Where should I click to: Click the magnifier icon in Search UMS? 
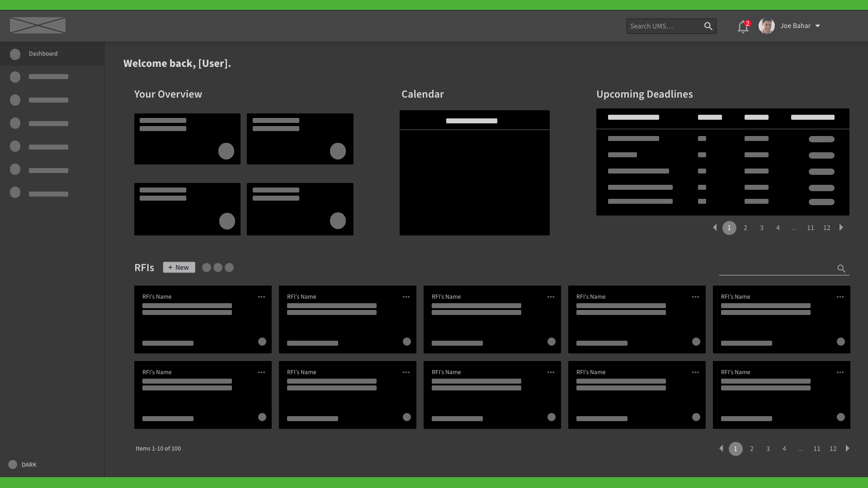pyautogui.click(x=708, y=26)
